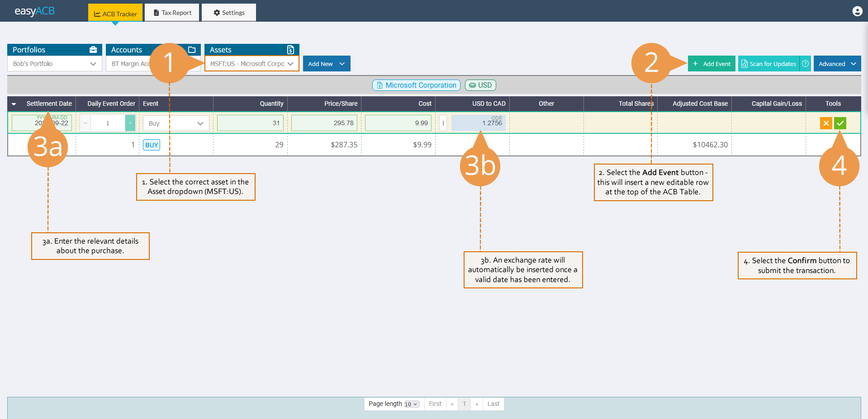868x419 pixels.
Task: Expand the Advanced dropdown
Action: click(836, 63)
